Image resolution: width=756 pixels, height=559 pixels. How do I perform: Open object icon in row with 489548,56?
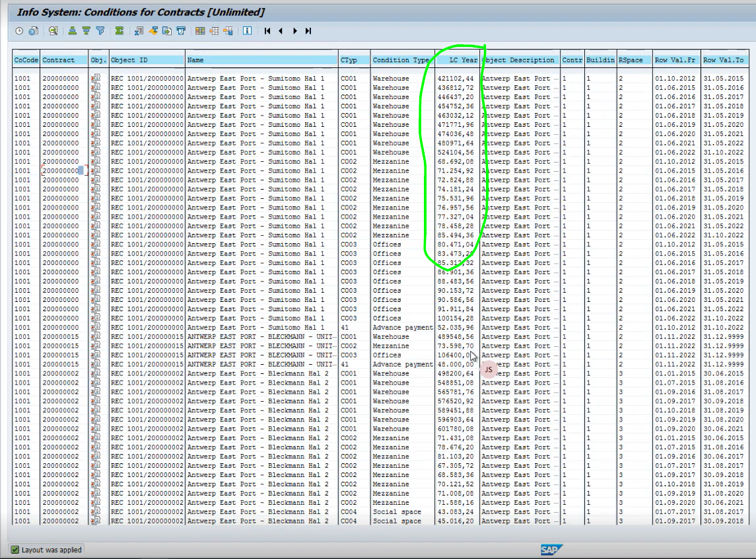[x=96, y=336]
